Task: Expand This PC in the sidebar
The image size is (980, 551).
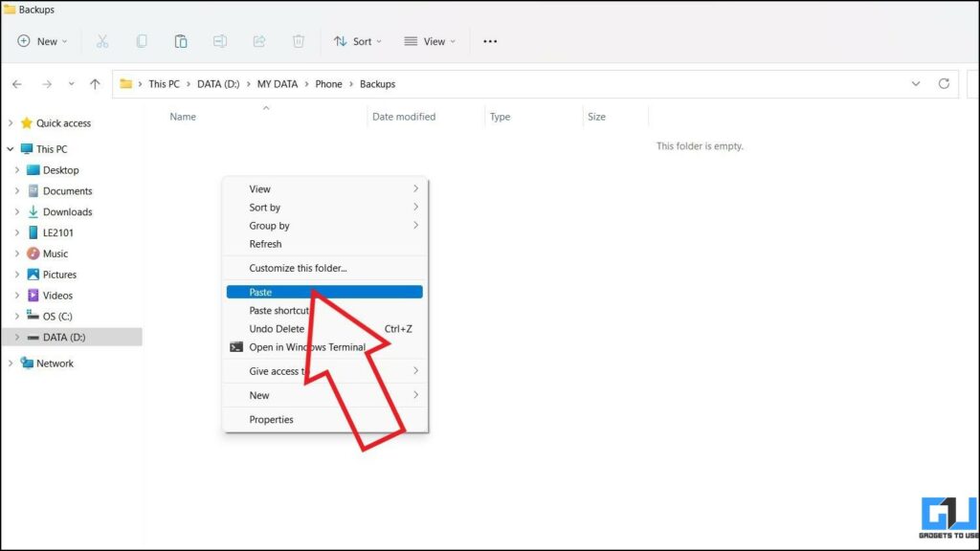Action: point(11,148)
